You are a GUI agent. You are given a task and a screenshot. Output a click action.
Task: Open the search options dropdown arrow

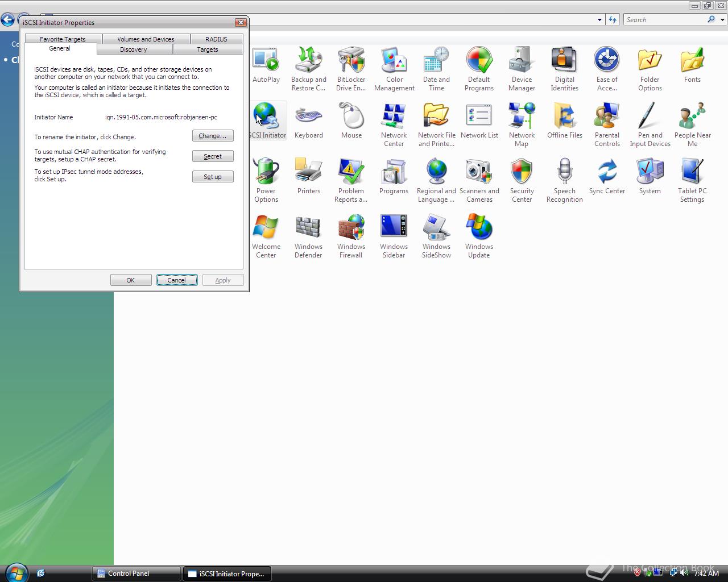click(723, 20)
